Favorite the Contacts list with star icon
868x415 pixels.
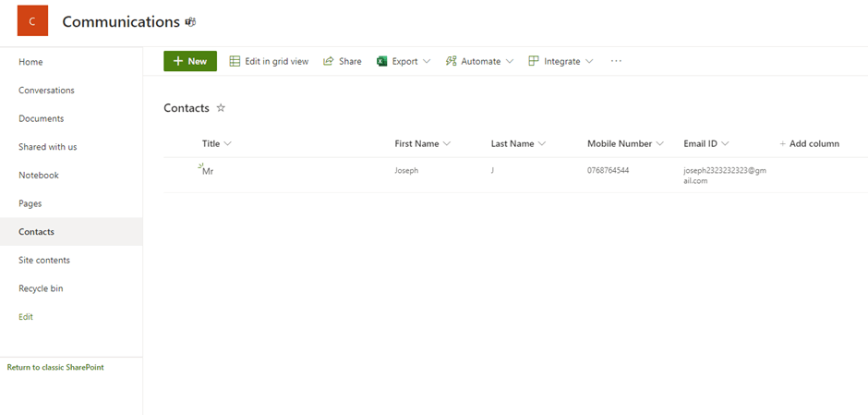[221, 108]
